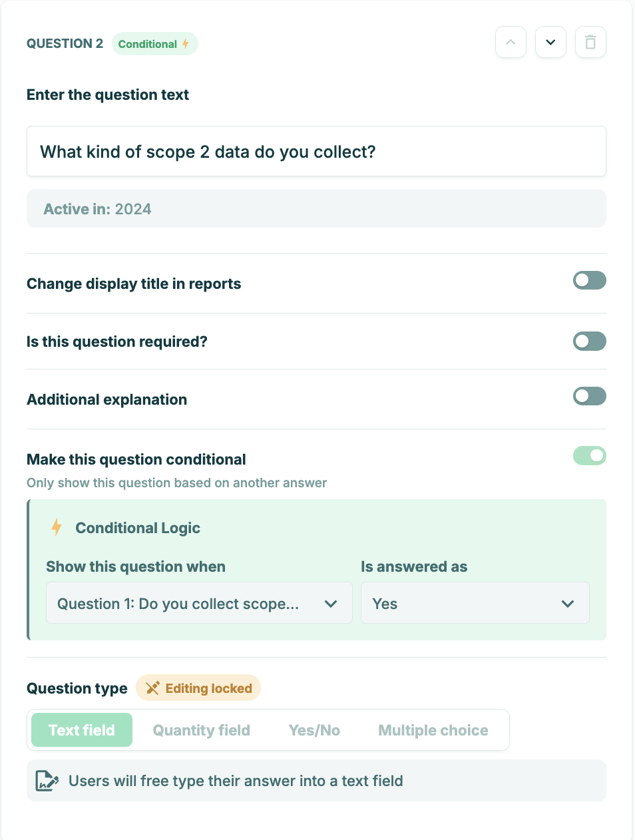Viewport: 635px width, 840px height.
Task: Disable Make this question conditional toggle
Action: pos(589,456)
